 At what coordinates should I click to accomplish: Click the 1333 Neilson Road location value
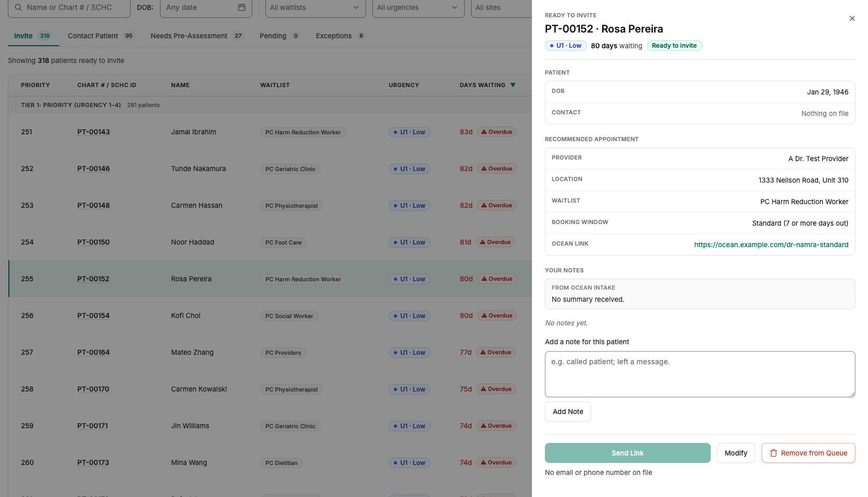tap(803, 180)
